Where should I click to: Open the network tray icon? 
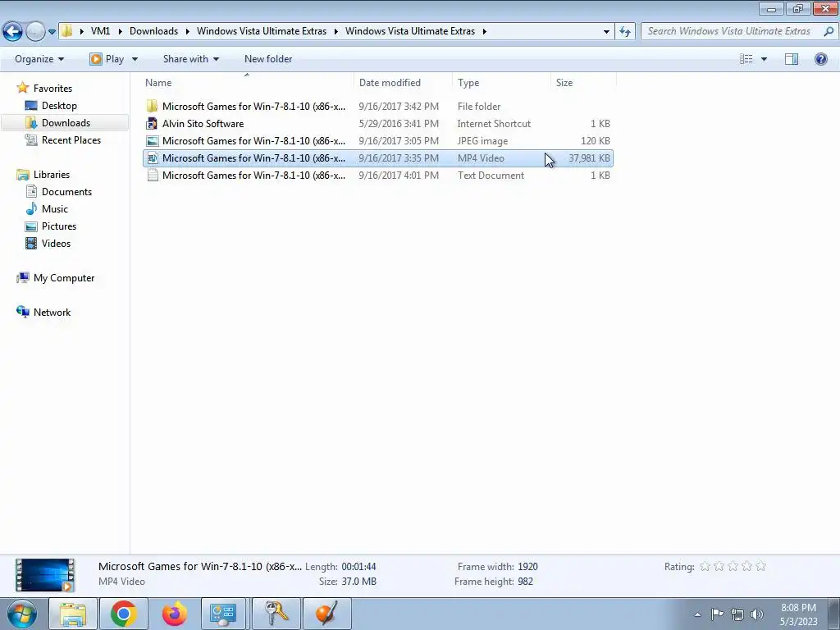737,614
